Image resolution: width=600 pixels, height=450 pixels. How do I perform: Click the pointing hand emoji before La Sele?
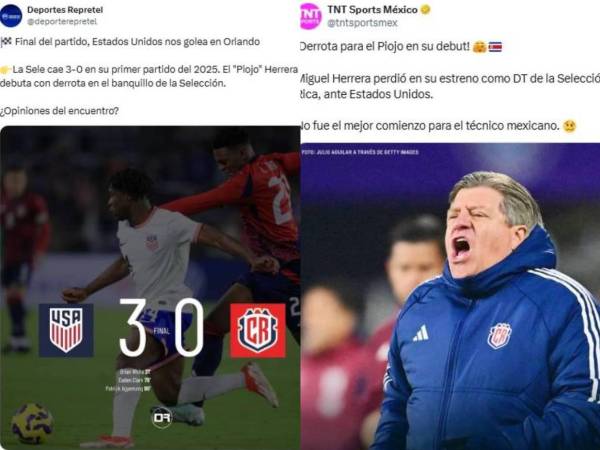coord(6,70)
